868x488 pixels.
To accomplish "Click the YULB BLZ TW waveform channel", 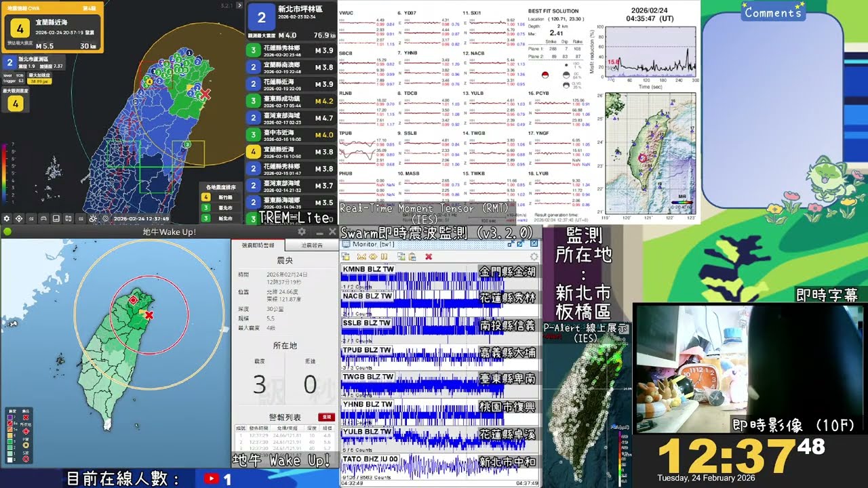I will click(439, 439).
